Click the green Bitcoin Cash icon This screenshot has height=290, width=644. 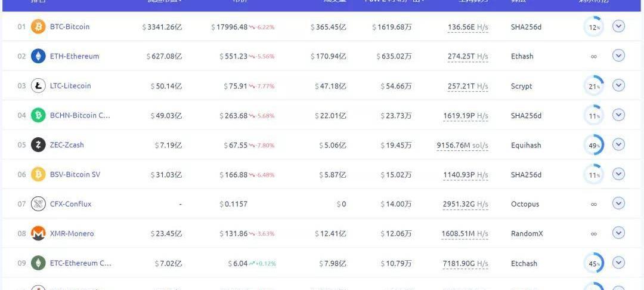pos(38,115)
